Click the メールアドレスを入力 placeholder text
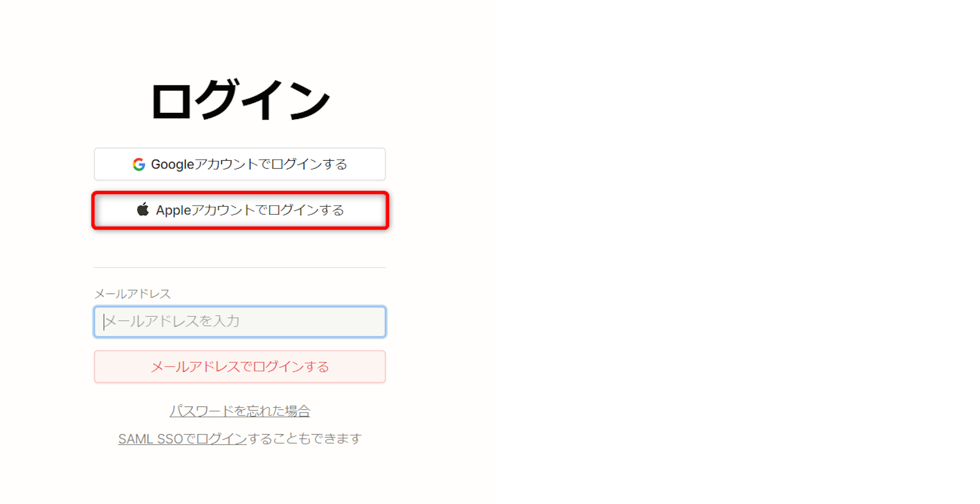The height and width of the screenshot is (504, 980). (172, 321)
